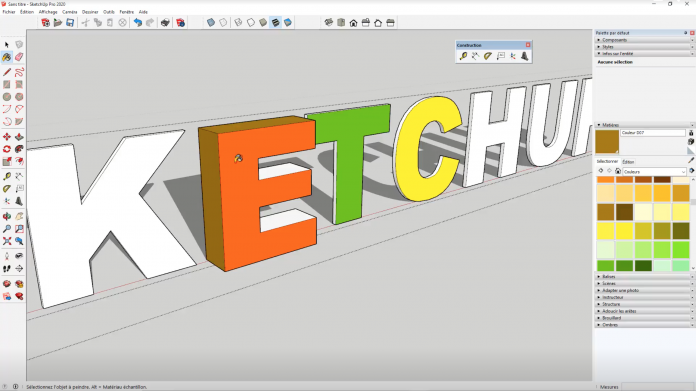Viewport: 696px width, 391px height.
Task: Click the current material brown preview swatch
Action: (x=607, y=142)
